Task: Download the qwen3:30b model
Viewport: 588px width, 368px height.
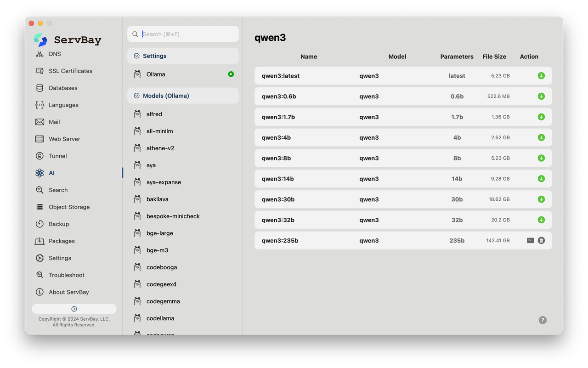Action: (541, 199)
